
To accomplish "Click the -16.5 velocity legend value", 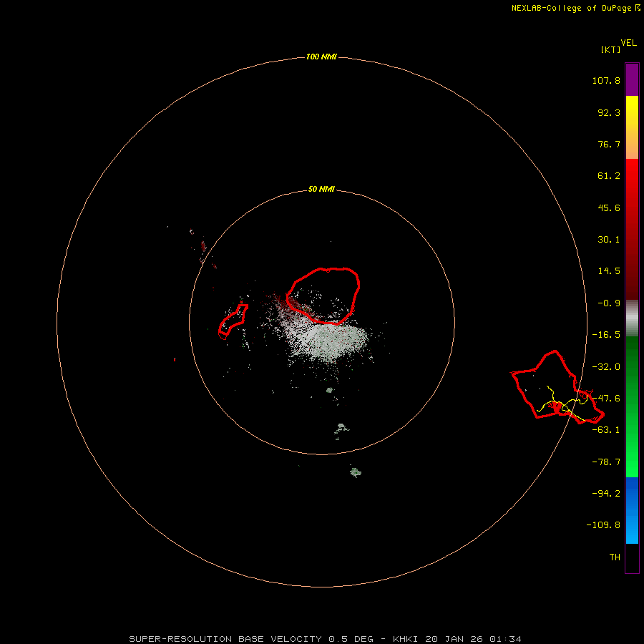I will pos(606,335).
